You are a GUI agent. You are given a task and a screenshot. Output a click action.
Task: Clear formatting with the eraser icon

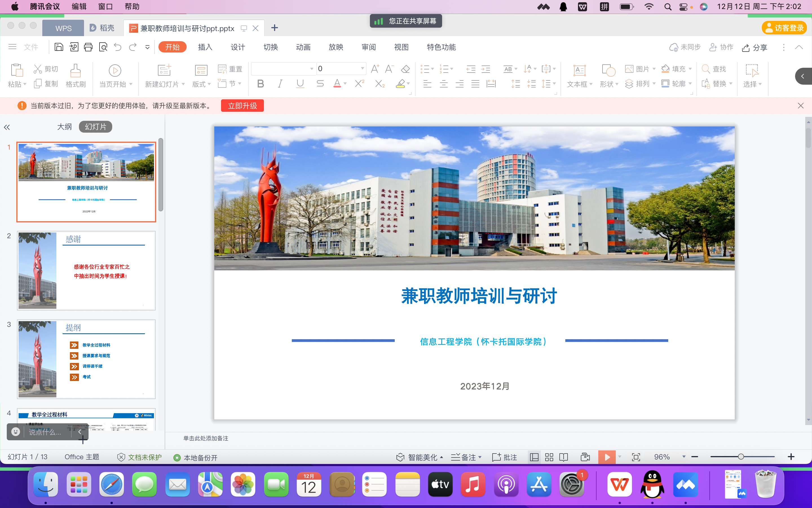coord(405,69)
